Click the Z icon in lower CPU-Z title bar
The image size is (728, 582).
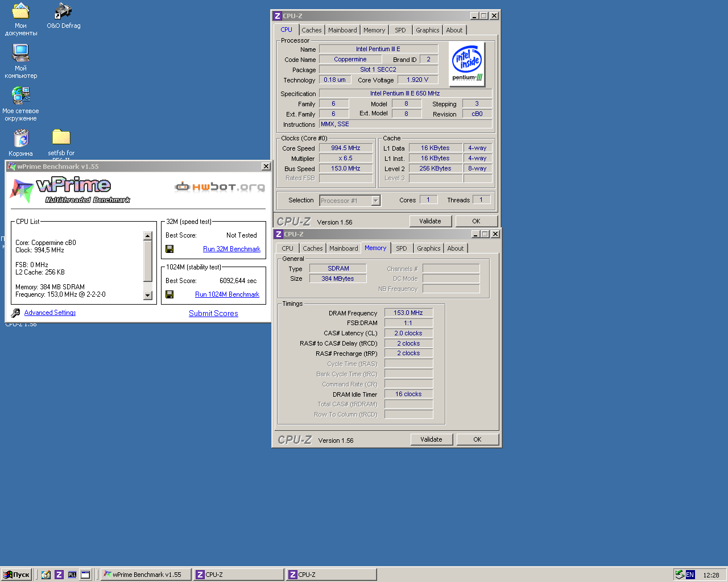pyautogui.click(x=279, y=234)
